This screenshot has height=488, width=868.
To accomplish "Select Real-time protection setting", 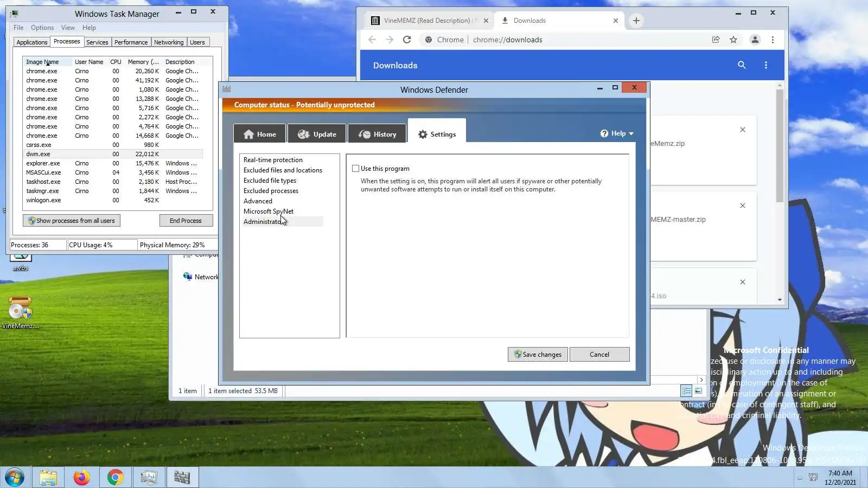I will tap(273, 160).
